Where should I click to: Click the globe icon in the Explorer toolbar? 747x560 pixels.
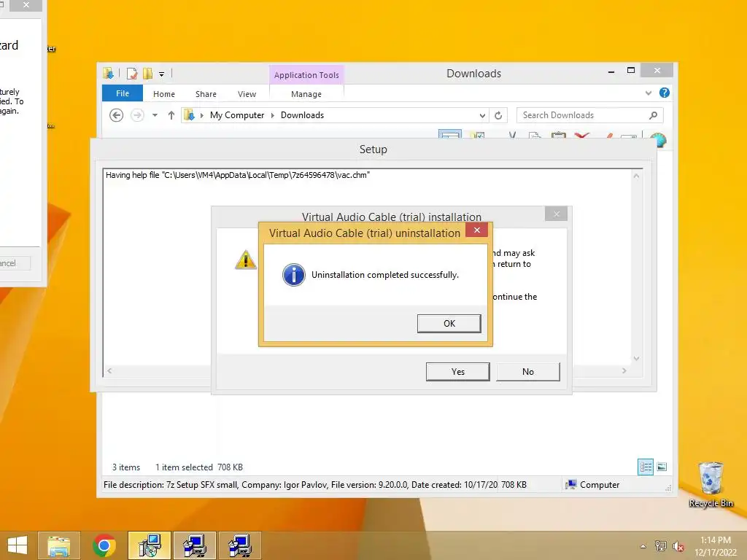pyautogui.click(x=658, y=140)
